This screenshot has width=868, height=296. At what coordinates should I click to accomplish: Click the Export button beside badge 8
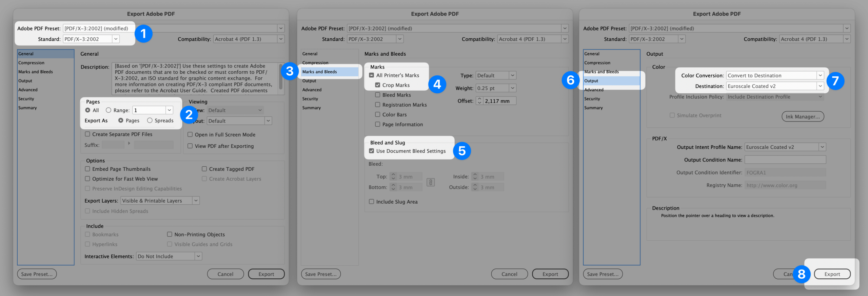(832, 274)
